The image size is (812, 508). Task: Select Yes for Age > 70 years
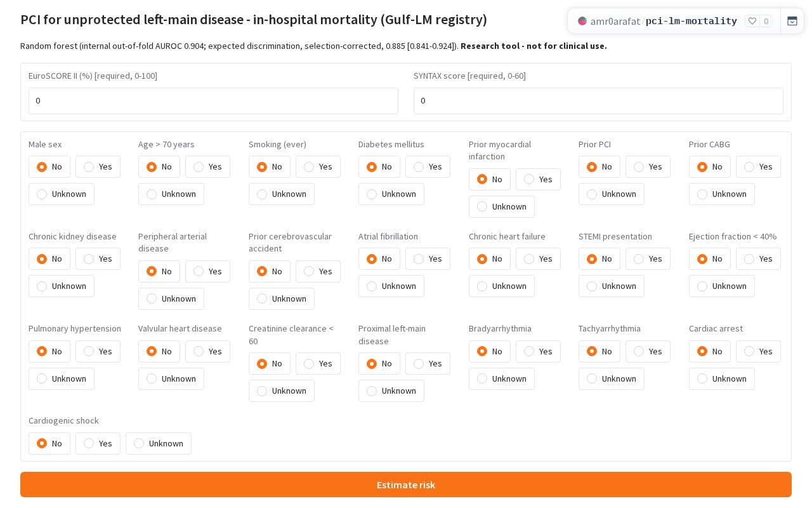(x=207, y=166)
